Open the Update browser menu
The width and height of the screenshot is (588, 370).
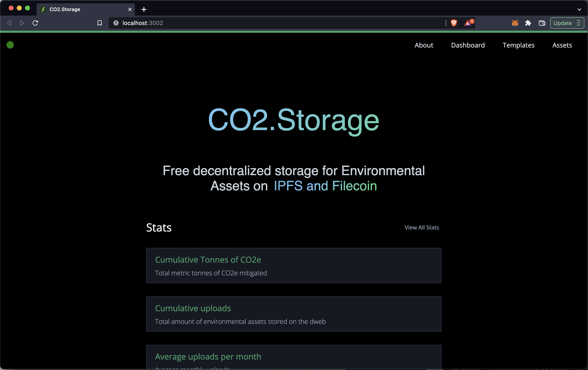(x=567, y=23)
